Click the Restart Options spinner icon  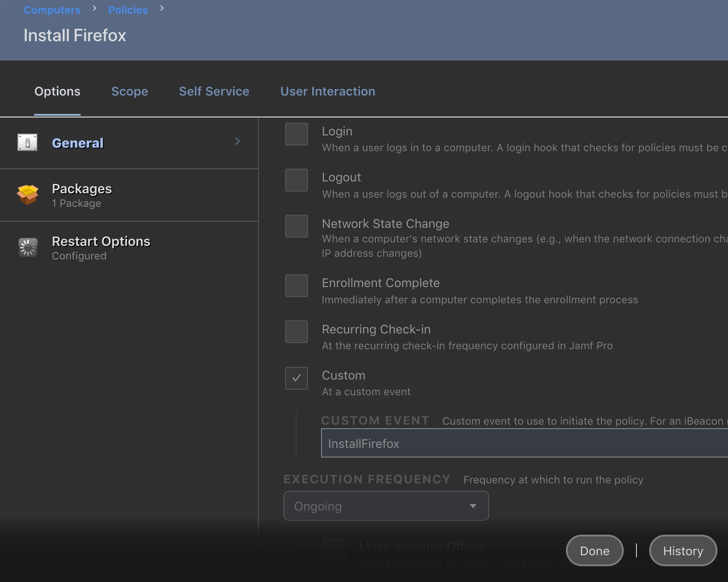point(28,247)
